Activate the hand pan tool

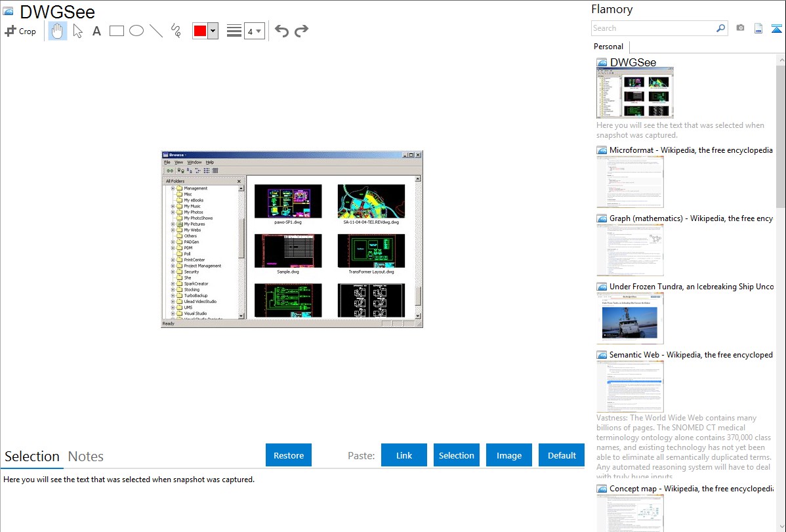tap(58, 31)
